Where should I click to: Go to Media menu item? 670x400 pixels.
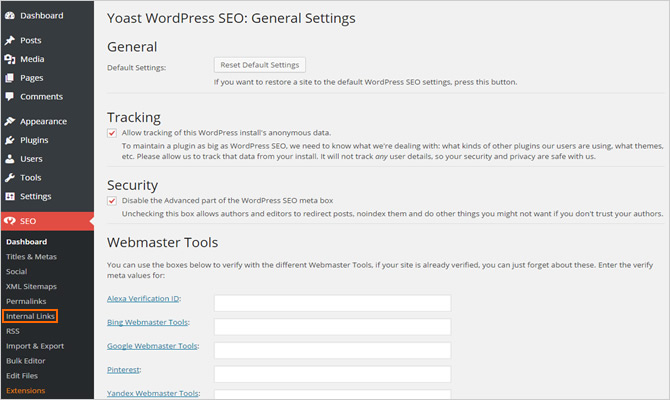coord(32,59)
